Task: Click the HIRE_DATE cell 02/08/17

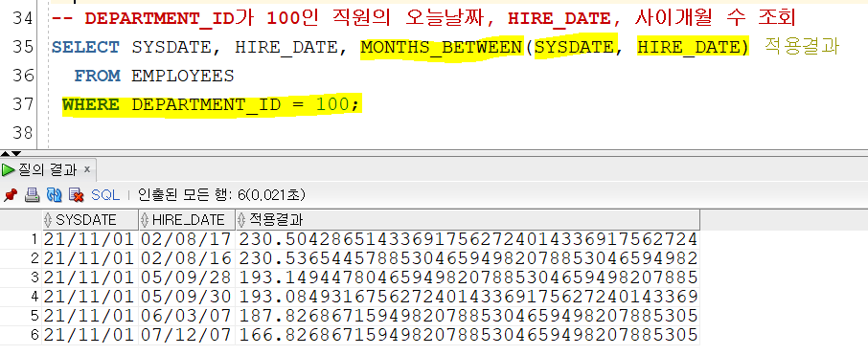Action: pos(187,239)
